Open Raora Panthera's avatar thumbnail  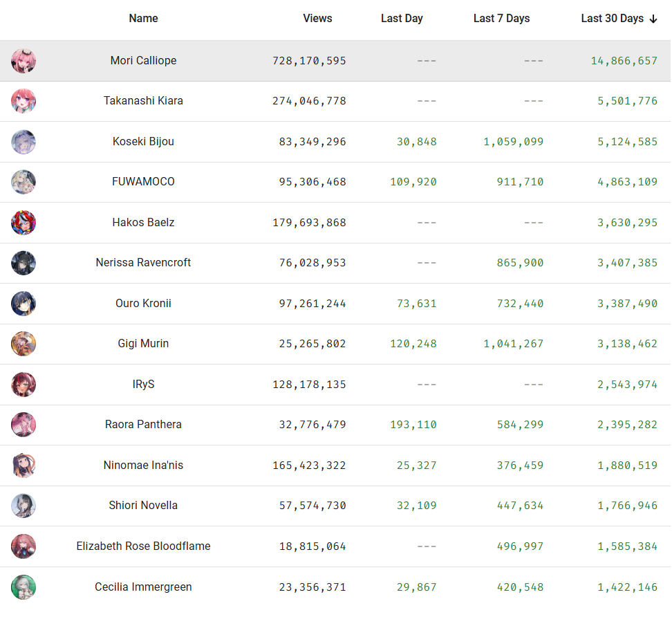click(x=24, y=425)
